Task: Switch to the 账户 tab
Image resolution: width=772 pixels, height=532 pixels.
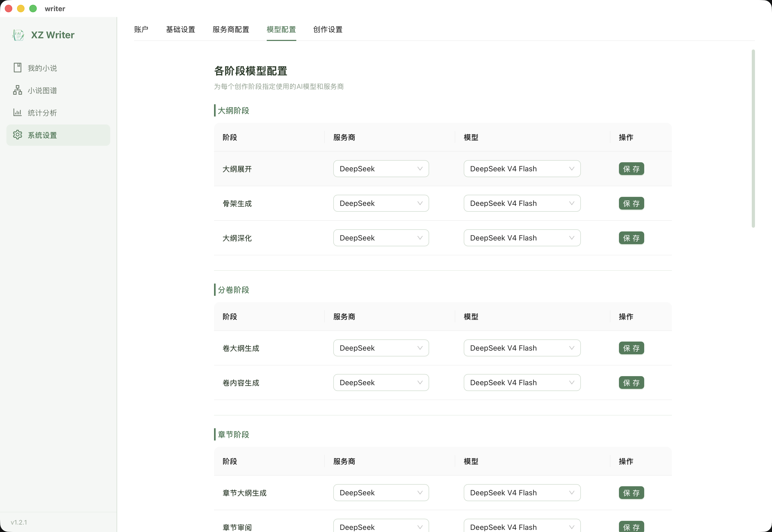Action: click(x=141, y=29)
